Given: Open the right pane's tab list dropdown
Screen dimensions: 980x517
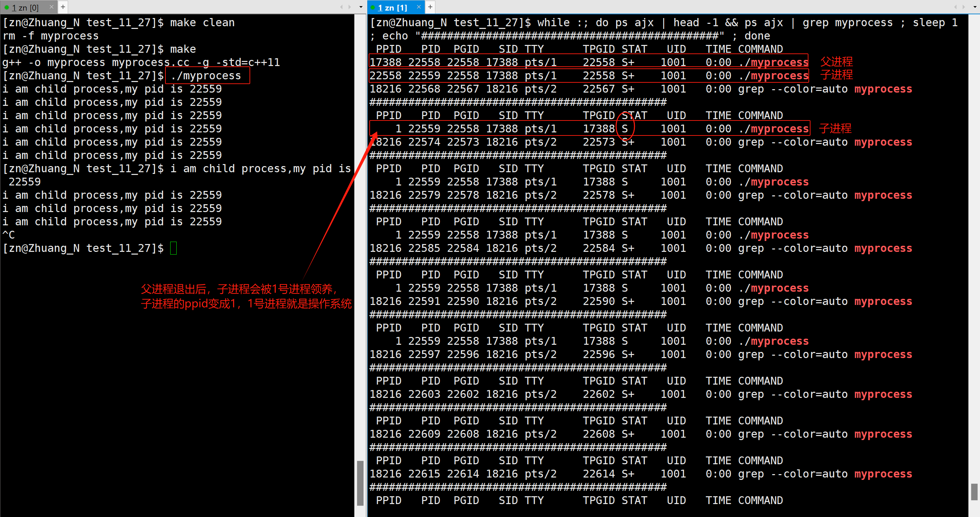Looking at the screenshot, I should 975,7.
